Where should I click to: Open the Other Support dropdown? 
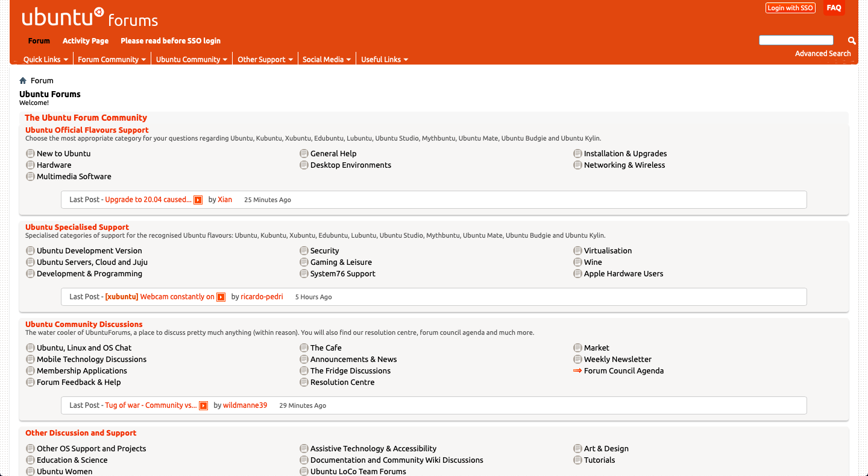tap(265, 60)
